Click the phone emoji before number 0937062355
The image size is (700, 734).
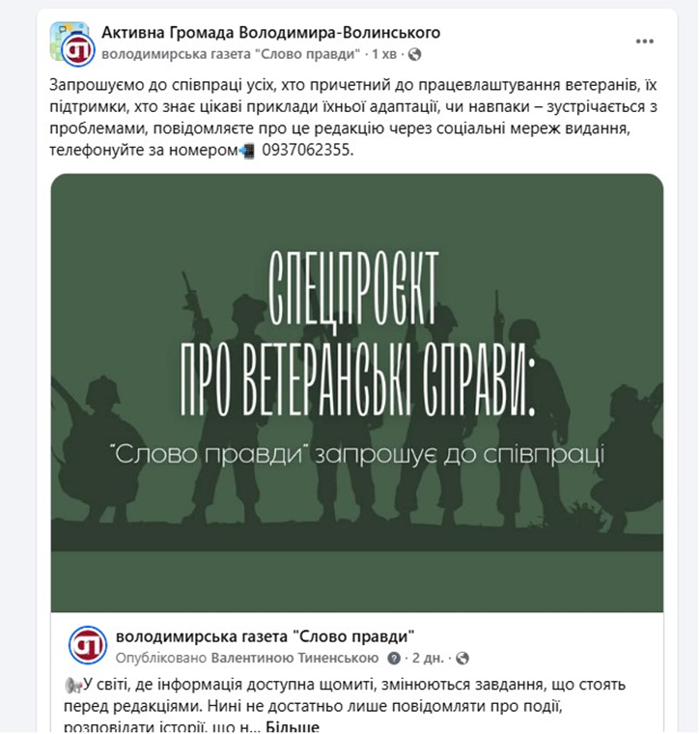(x=246, y=151)
